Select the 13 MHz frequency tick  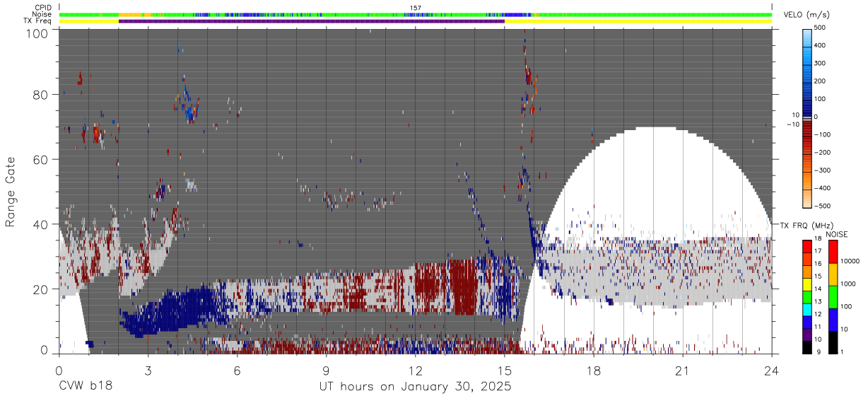tap(818, 303)
